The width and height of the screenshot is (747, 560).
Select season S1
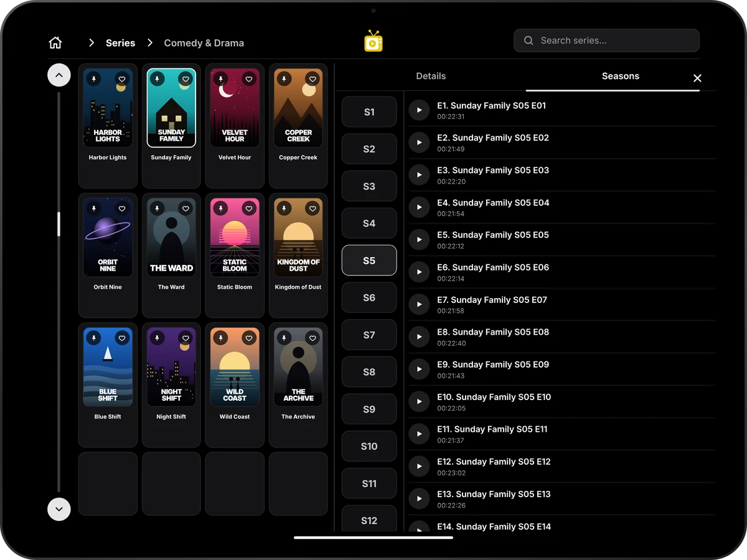point(369,112)
